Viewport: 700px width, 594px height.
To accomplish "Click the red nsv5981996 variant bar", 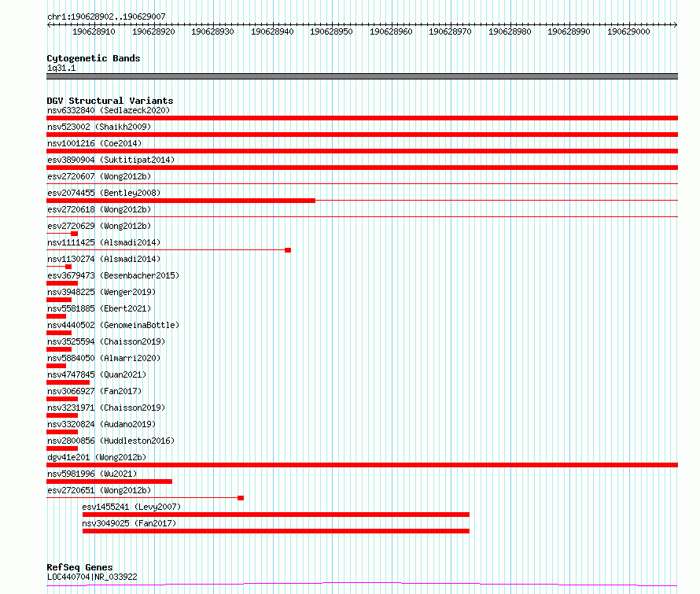I will (x=109, y=481).
